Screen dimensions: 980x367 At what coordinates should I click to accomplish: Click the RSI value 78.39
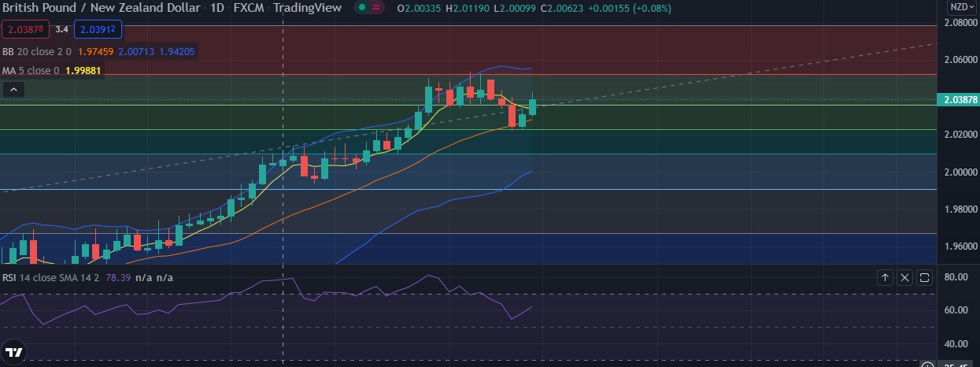117,277
